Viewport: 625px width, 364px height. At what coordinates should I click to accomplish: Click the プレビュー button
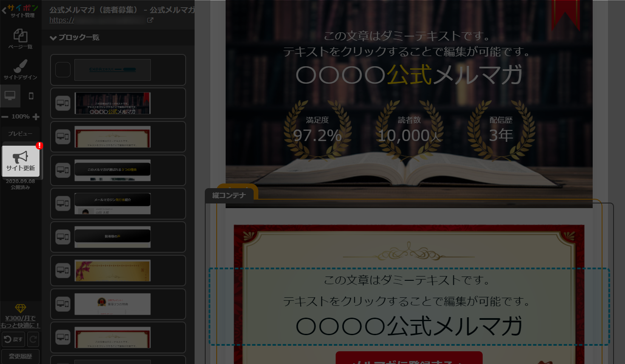(20, 133)
